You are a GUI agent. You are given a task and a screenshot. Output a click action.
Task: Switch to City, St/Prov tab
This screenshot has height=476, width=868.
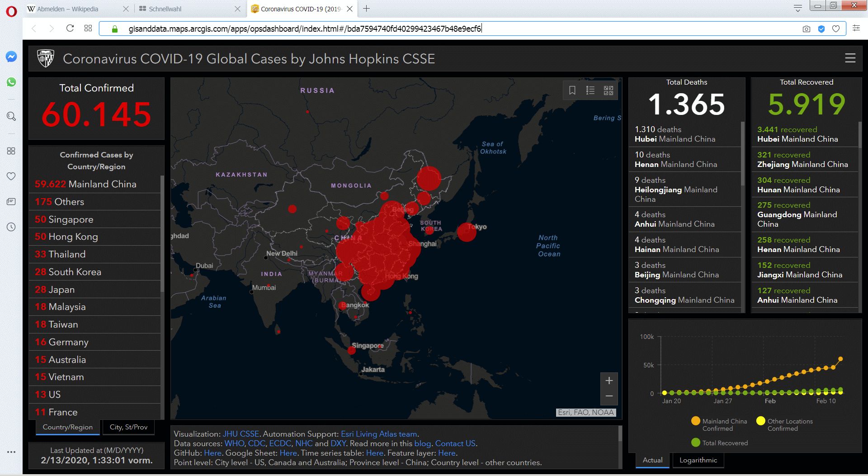coord(128,427)
